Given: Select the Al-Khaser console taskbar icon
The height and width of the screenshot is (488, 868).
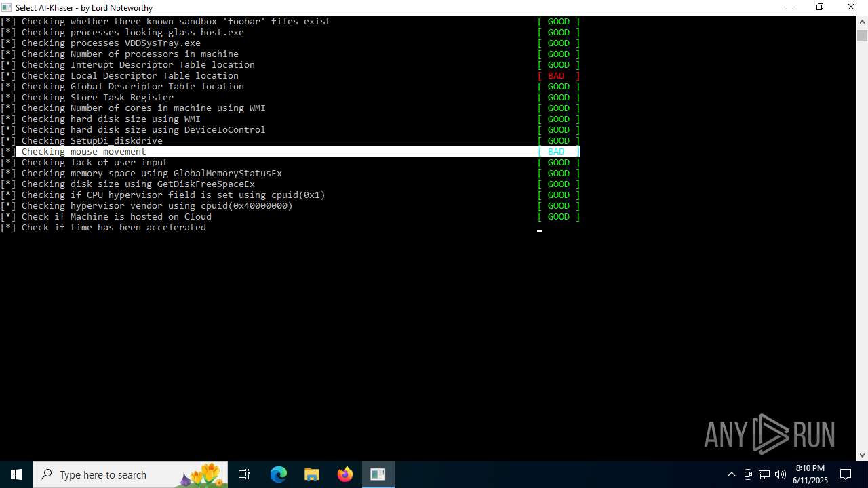Looking at the screenshot, I should 378,474.
